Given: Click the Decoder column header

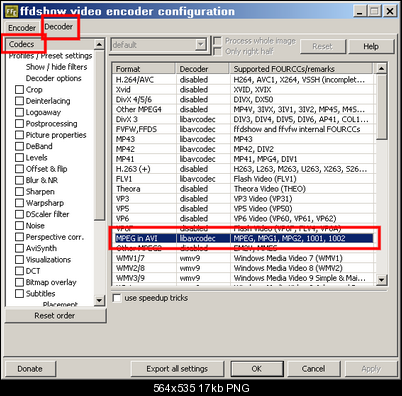Looking at the screenshot, I should 203,69.
